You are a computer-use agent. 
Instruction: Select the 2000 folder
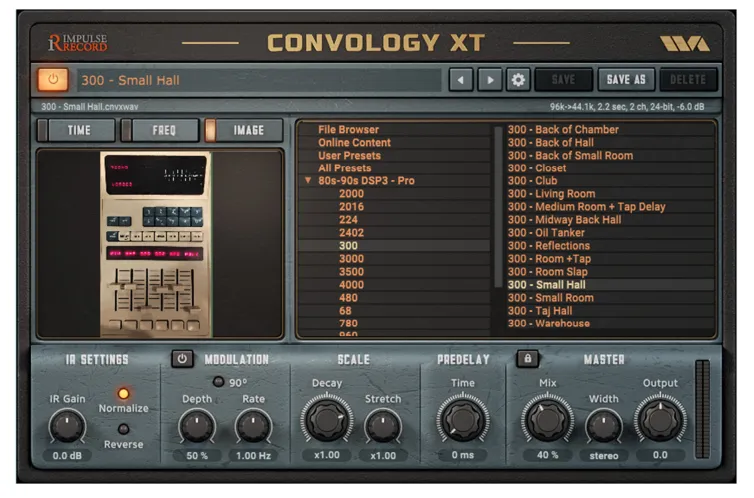[352, 194]
